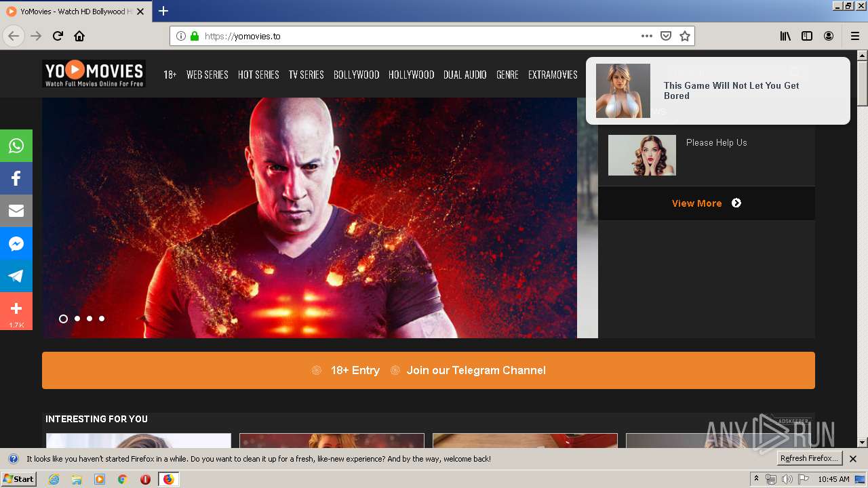
Task: Open Opera from the taskbar
Action: tap(145, 479)
